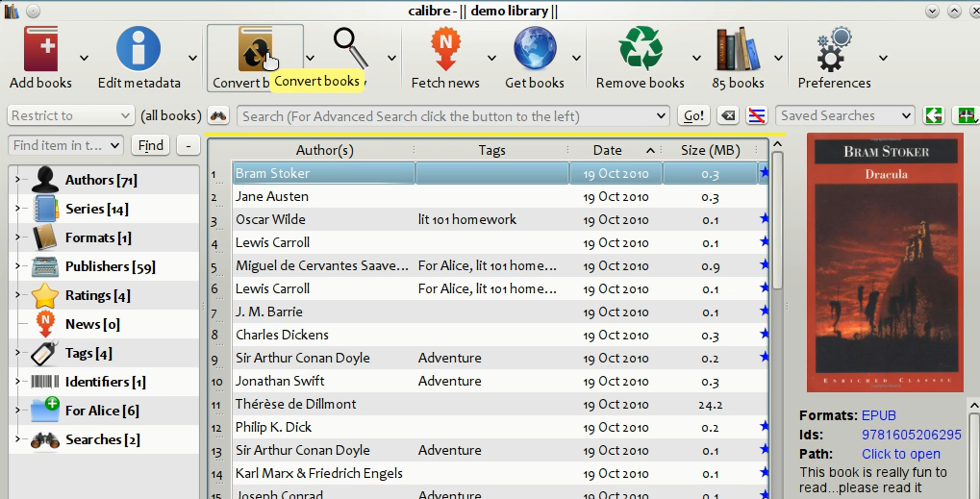The image size is (980, 499).
Task: Open the 85 books library icon
Action: pos(738,49)
